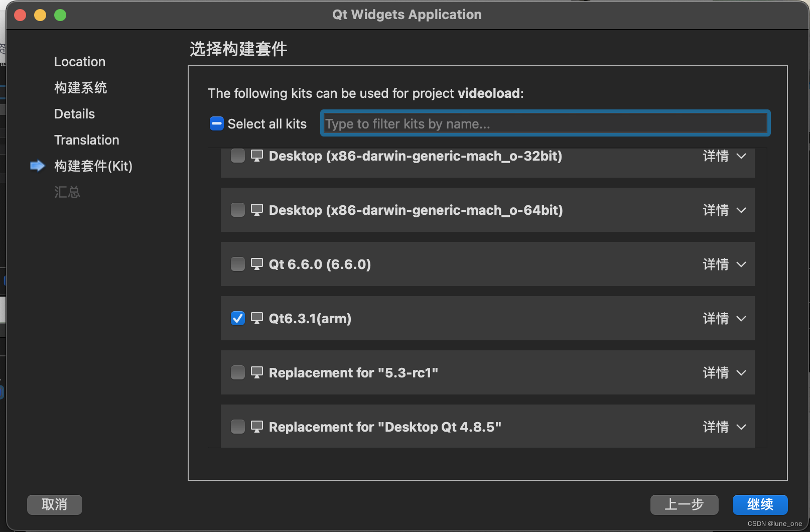This screenshot has height=532, width=810.
Task: Open the Details step in the wizard sidebar
Action: [x=74, y=113]
